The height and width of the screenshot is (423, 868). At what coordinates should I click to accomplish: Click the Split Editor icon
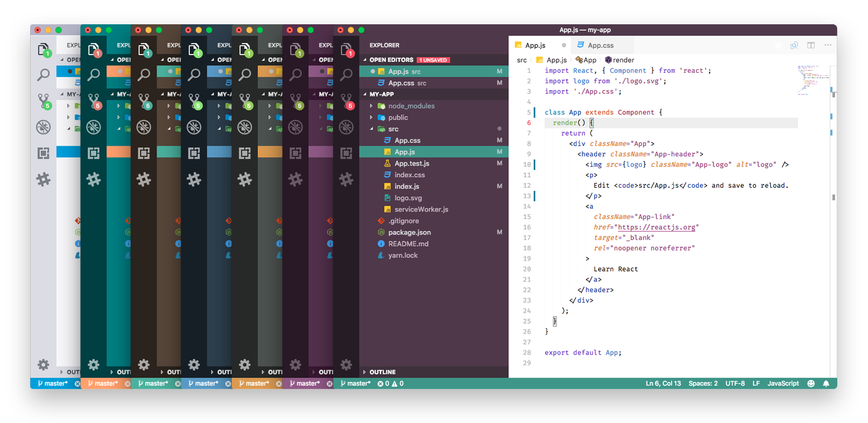(811, 45)
